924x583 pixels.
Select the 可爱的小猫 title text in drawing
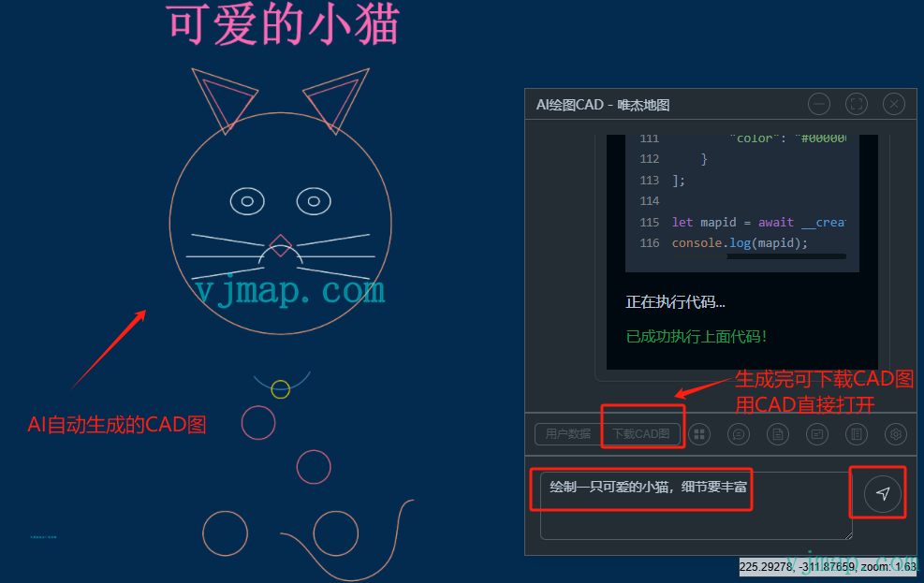(x=284, y=24)
